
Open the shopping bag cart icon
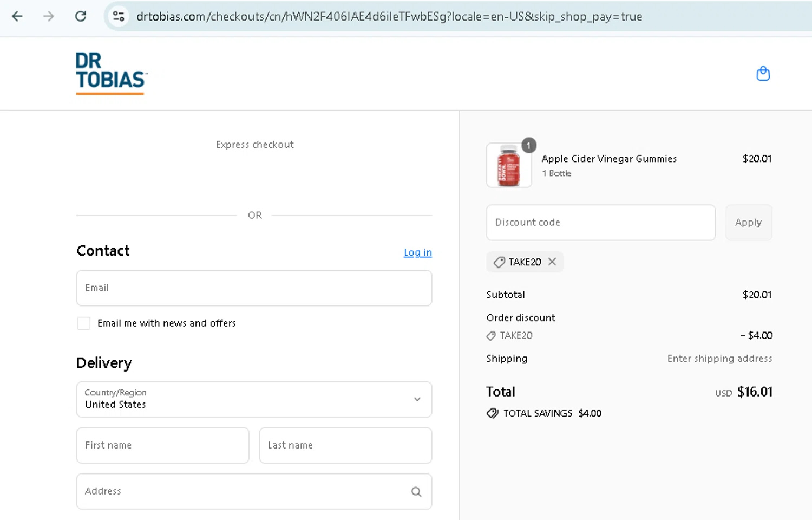pyautogui.click(x=763, y=73)
